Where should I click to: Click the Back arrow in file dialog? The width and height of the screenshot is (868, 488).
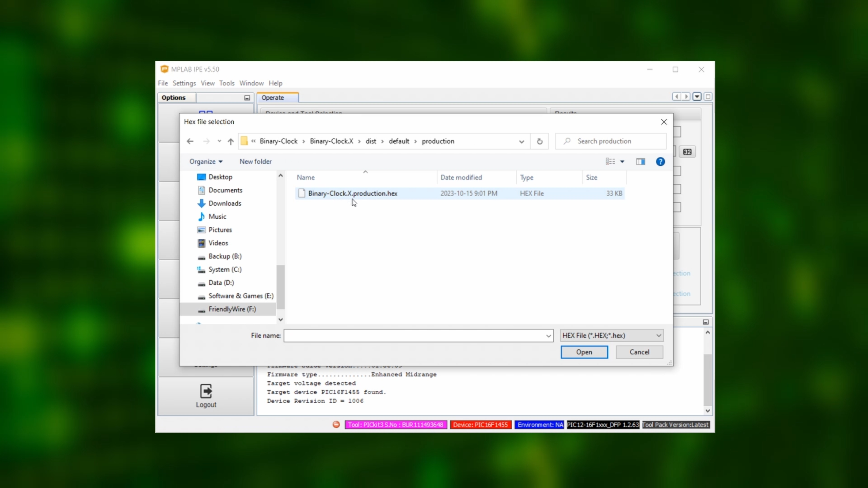[190, 141]
